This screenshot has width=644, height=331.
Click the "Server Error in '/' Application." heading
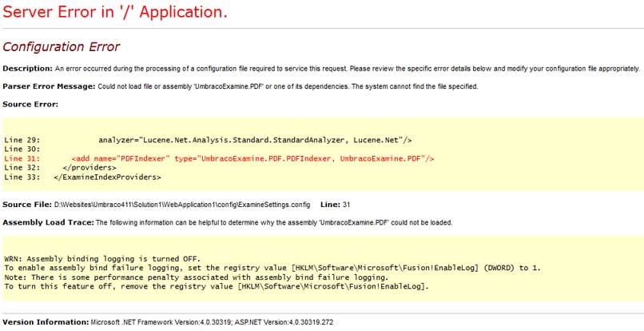[115, 12]
